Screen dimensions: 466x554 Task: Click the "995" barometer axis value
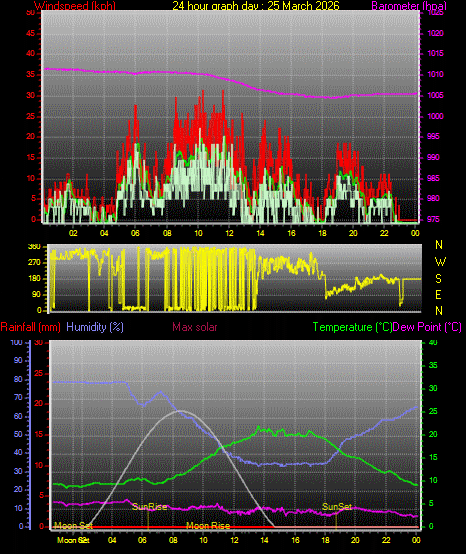pyautogui.click(x=433, y=136)
